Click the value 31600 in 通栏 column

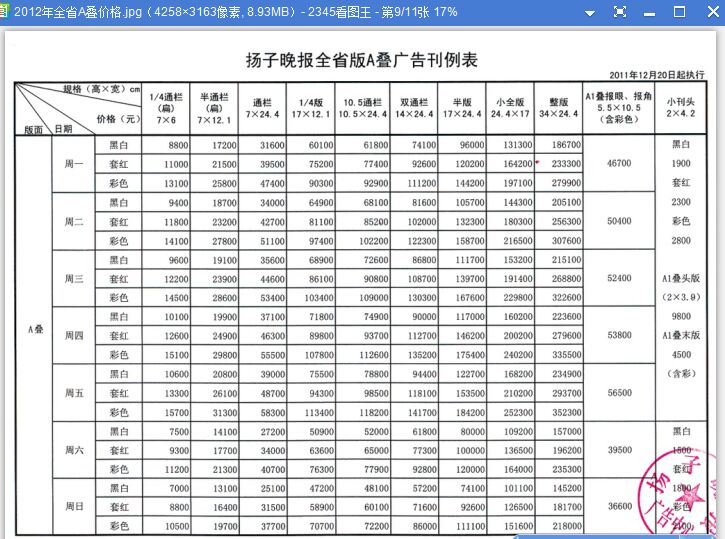[x=272, y=145]
